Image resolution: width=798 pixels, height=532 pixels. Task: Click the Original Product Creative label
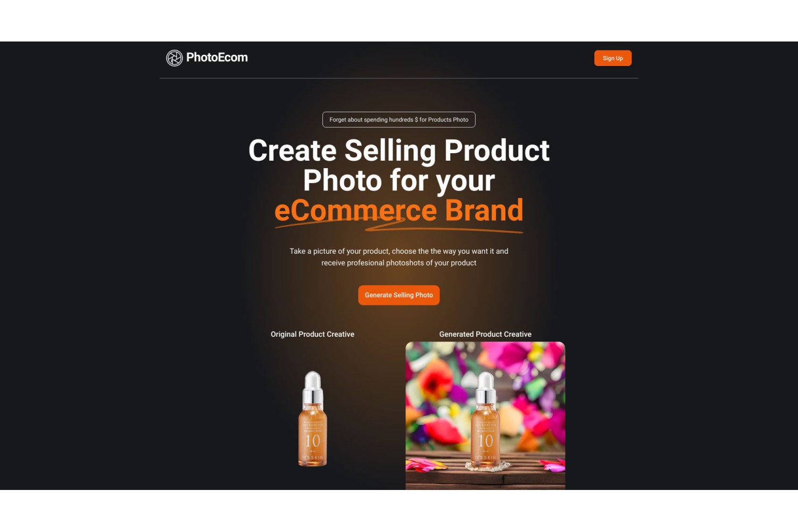(312, 334)
